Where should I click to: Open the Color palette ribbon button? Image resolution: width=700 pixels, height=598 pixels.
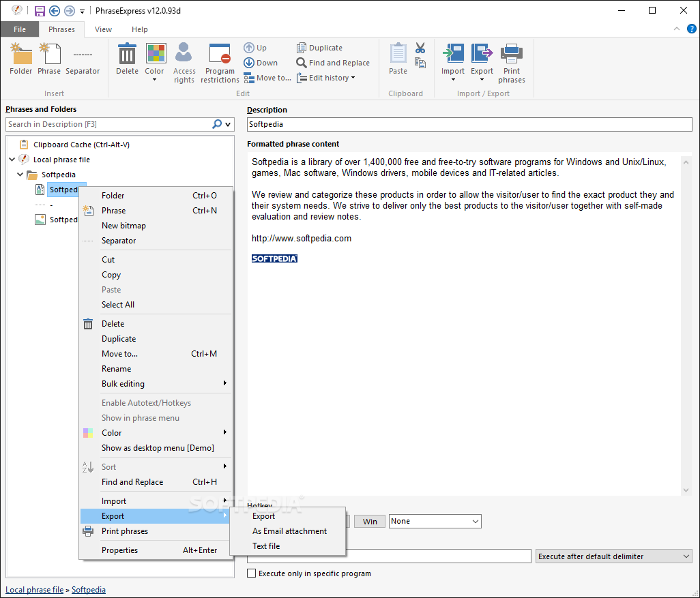point(154,63)
